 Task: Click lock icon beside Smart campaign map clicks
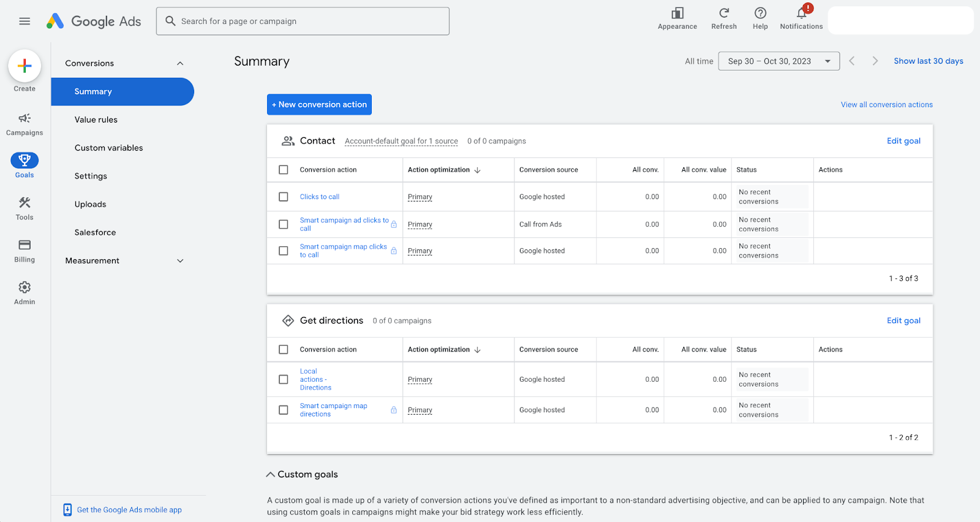[394, 251]
